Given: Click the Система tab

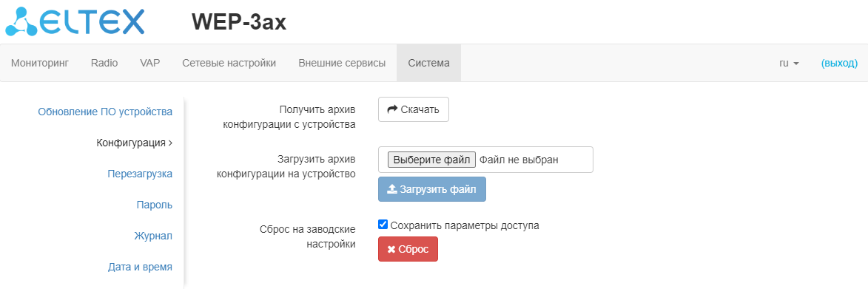Looking at the screenshot, I should click(428, 63).
